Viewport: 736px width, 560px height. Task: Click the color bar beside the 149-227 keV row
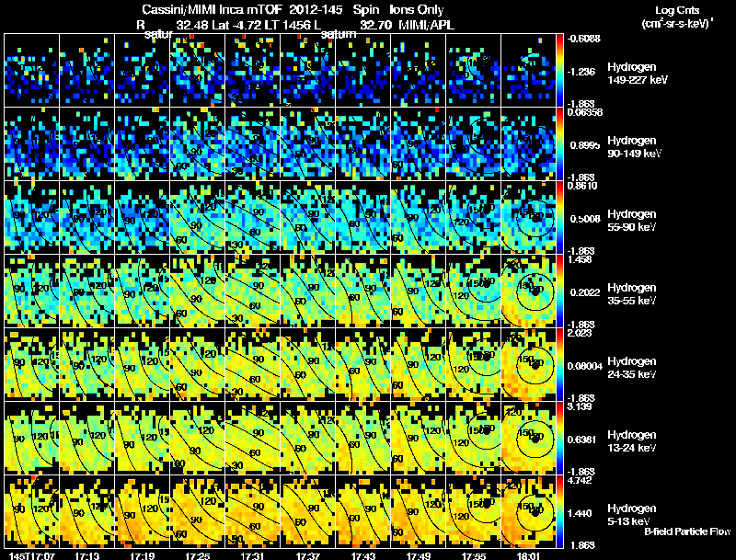(x=559, y=71)
